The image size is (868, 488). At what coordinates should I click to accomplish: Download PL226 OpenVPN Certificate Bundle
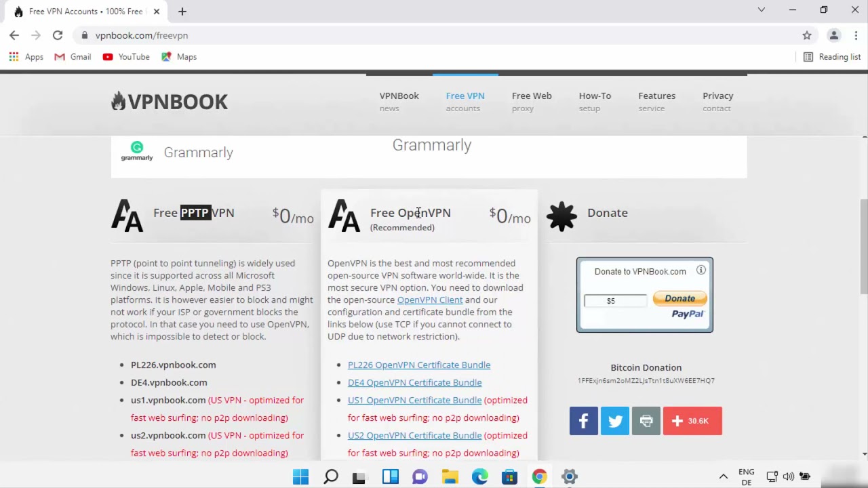(x=419, y=365)
